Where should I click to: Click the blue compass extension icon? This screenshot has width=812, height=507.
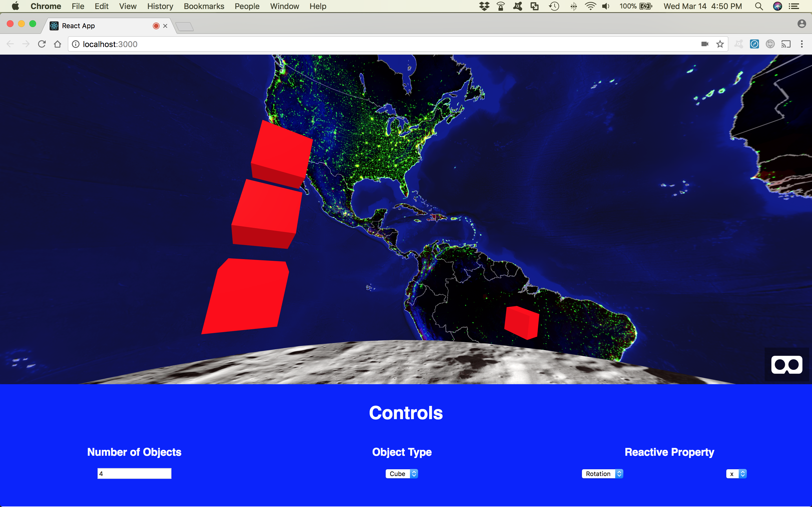pos(754,44)
